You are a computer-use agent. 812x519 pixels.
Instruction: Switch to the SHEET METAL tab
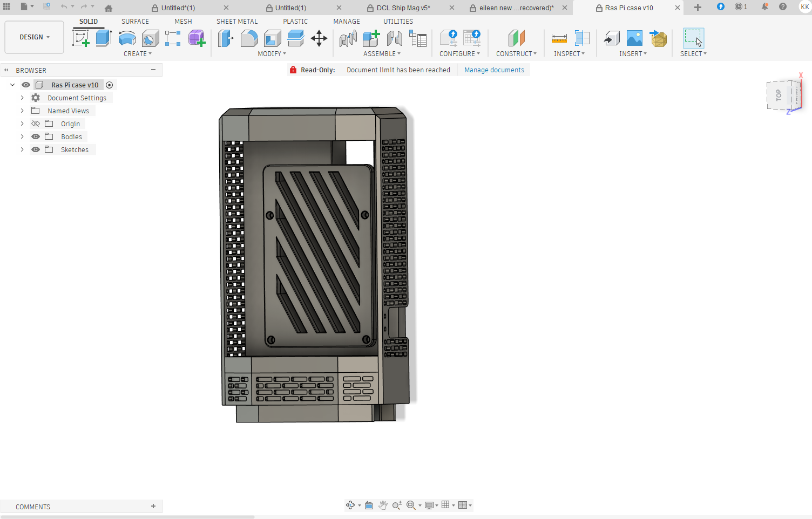pyautogui.click(x=237, y=21)
